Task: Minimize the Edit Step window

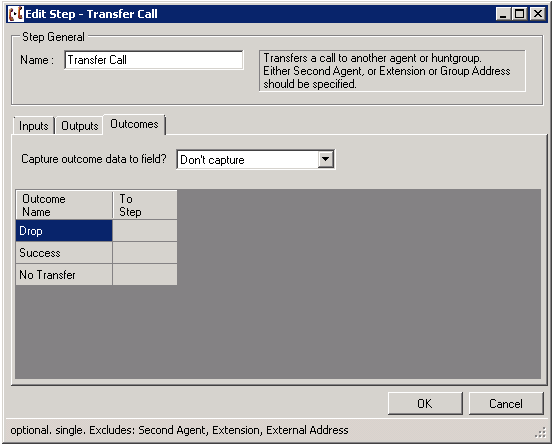Action: point(503,14)
